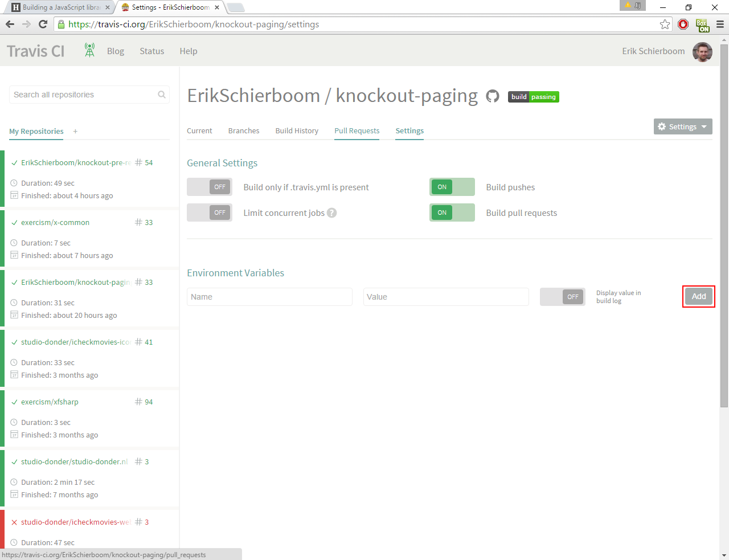
Task: Click the build passing badge
Action: 534,97
